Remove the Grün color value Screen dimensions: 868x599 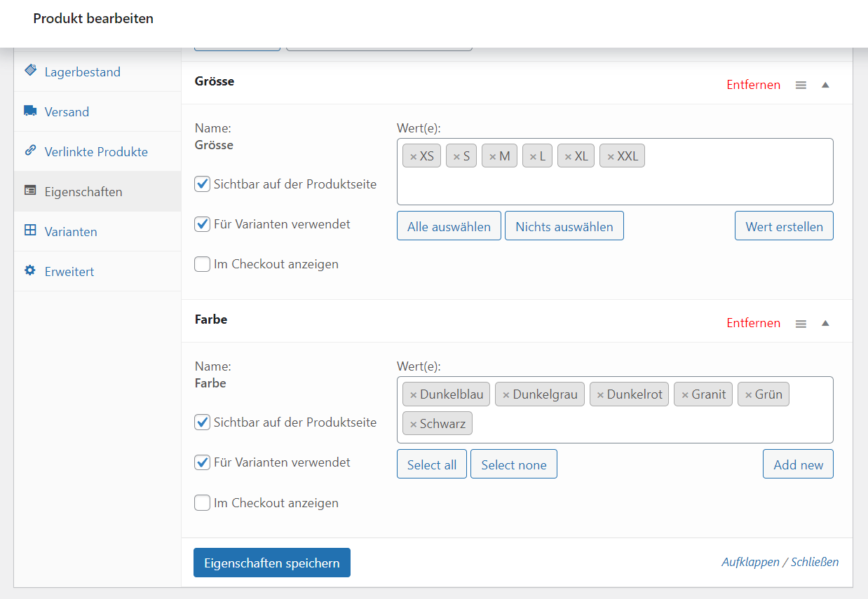point(748,395)
